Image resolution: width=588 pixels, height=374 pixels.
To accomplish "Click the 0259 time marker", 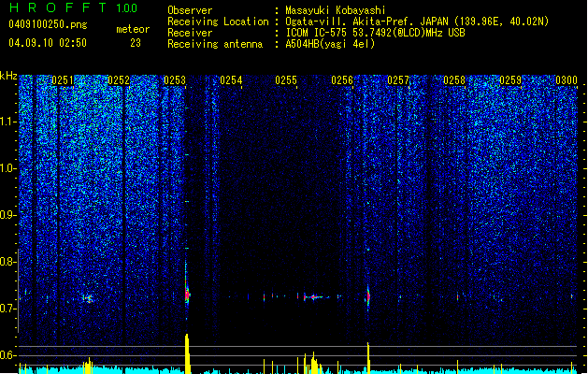I will pos(510,80).
